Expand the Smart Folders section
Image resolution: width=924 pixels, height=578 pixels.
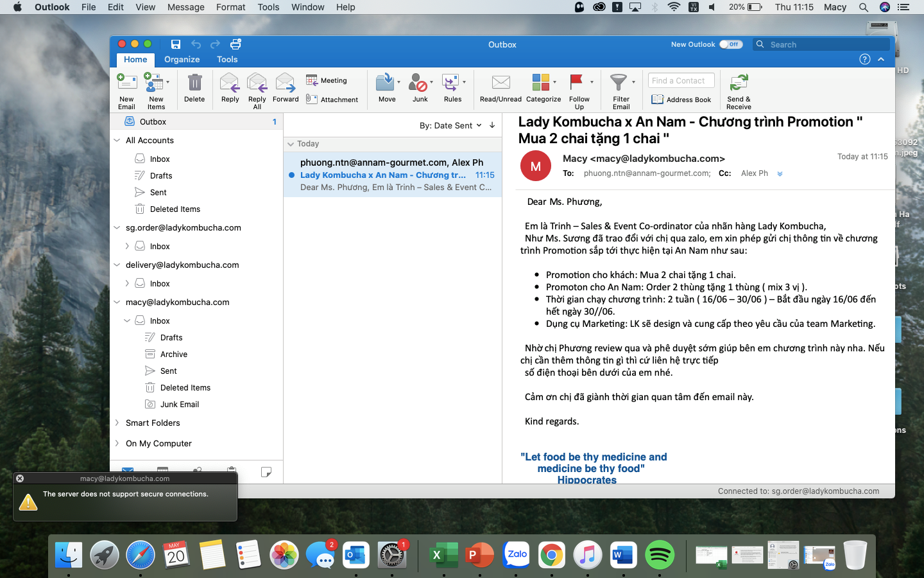(x=117, y=423)
